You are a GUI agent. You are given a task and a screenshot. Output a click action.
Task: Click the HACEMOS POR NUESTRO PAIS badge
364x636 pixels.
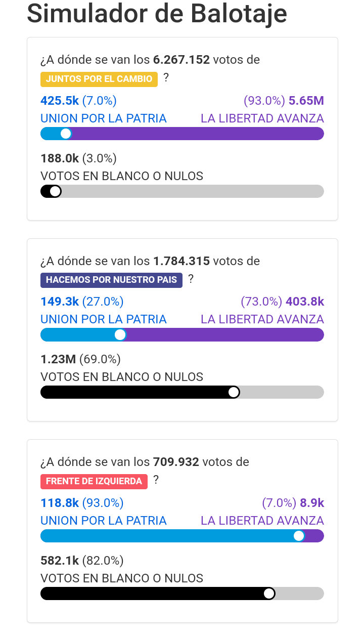pyautogui.click(x=111, y=280)
